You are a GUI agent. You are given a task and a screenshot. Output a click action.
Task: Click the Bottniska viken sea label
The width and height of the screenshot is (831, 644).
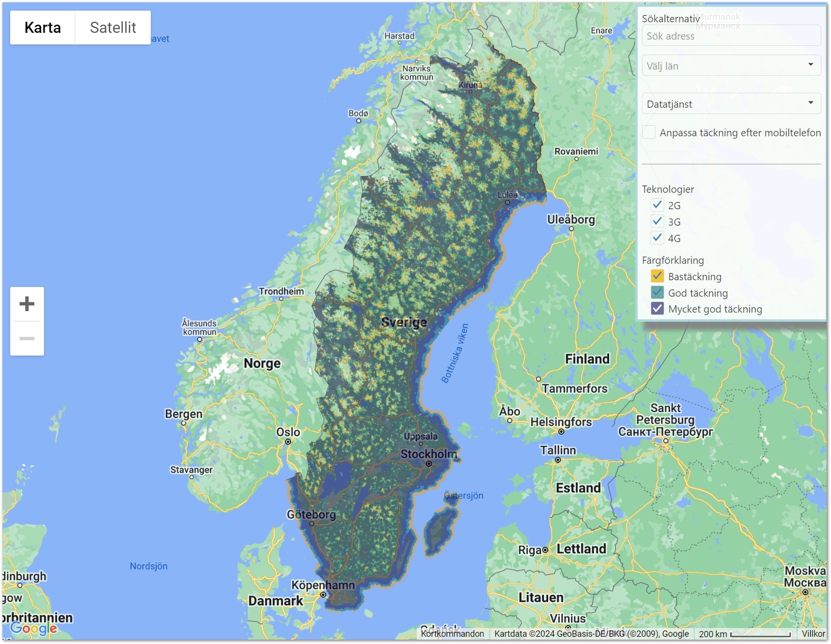455,353
